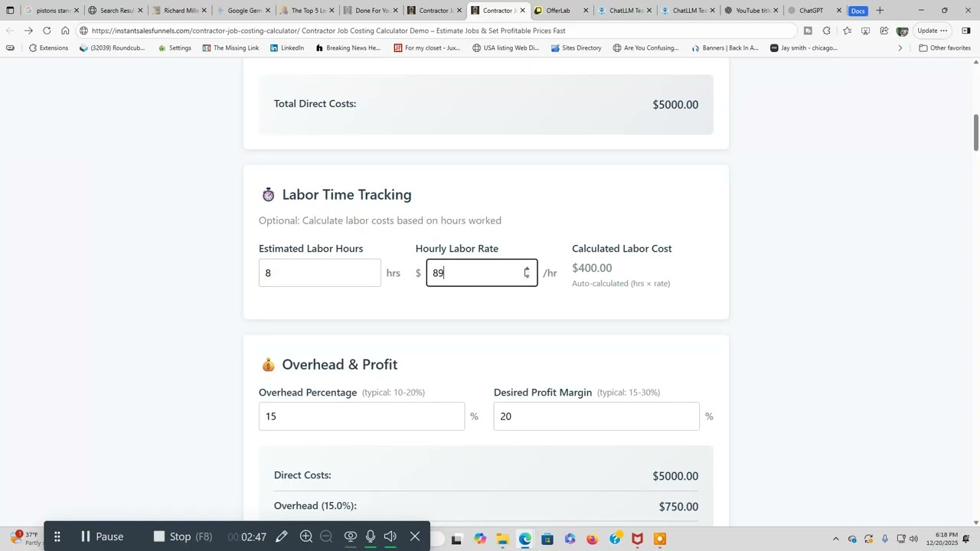Switch to the Search Results tab
This screenshot has width=980, height=551.
(x=116, y=11)
